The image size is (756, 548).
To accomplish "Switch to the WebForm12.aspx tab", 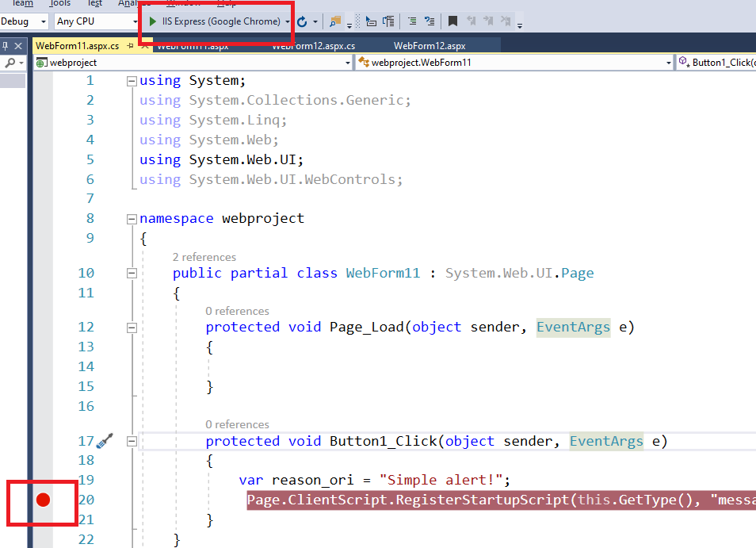I will coord(430,46).
